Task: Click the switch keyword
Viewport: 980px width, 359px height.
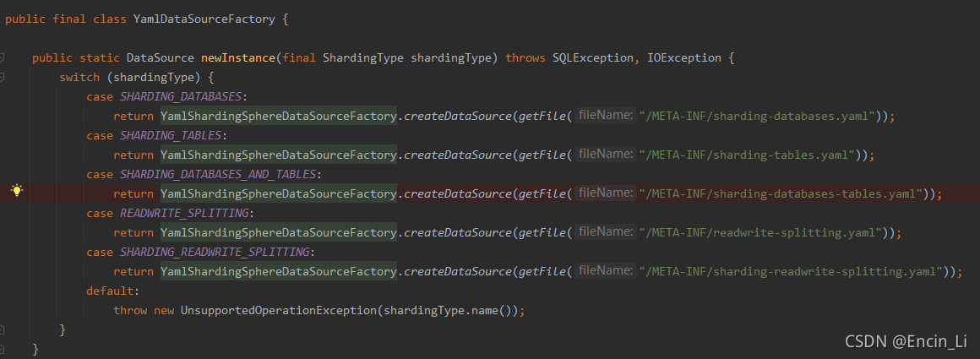Action: 79,78
